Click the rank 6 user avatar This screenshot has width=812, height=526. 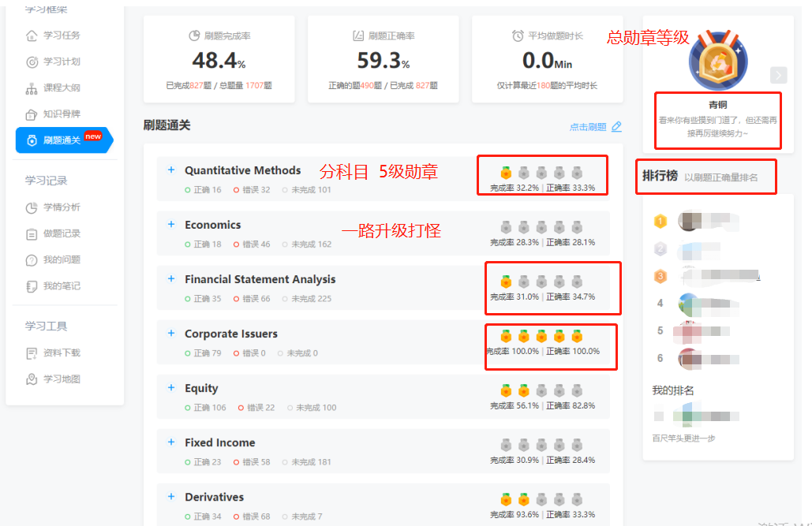[690, 359]
